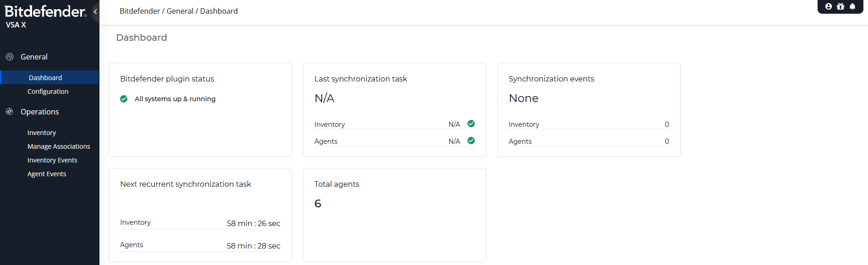Open Manage Associations
Viewport: 868px width, 265px height.
pyautogui.click(x=59, y=146)
